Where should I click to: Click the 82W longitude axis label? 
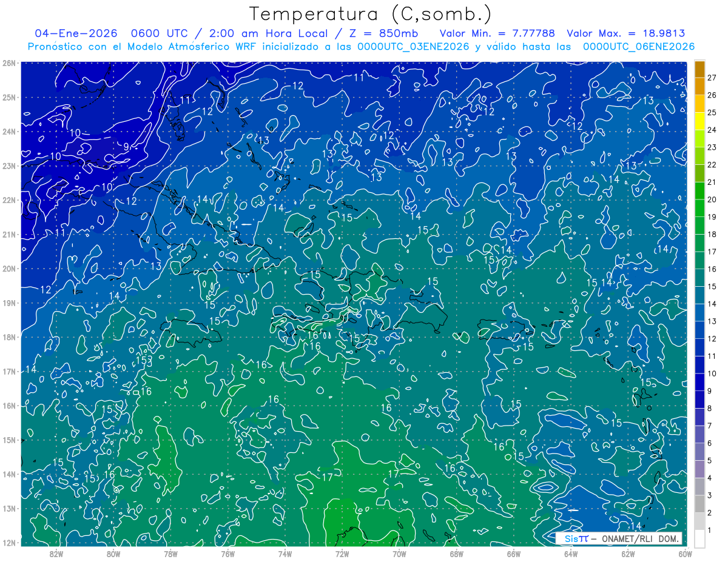coord(56,553)
